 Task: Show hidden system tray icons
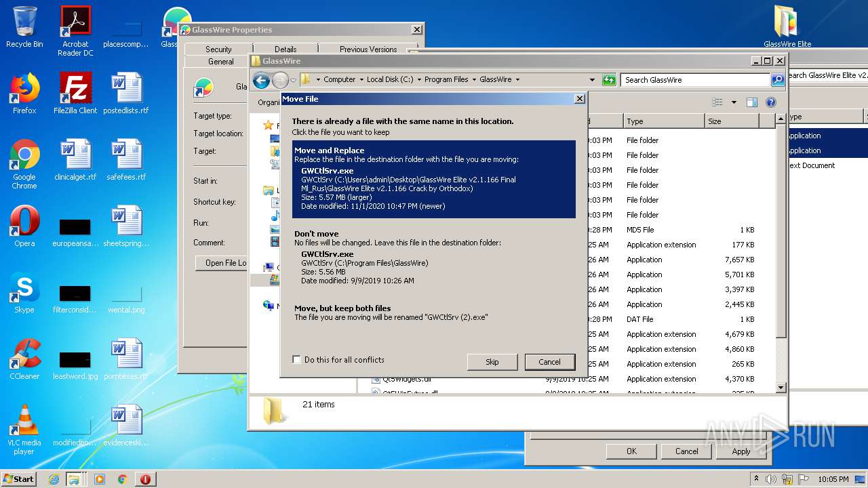tap(756, 479)
